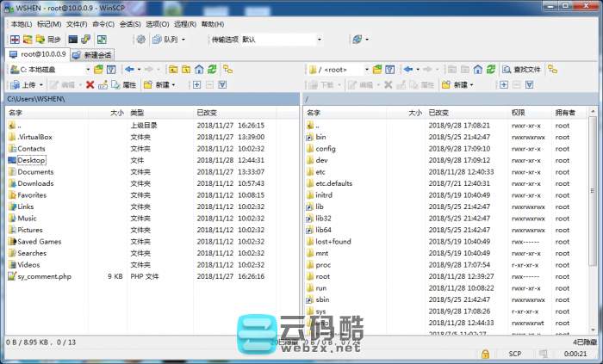Expand the 上传 upload dropdown arrow
This screenshot has width=603, height=364.
(41, 85)
